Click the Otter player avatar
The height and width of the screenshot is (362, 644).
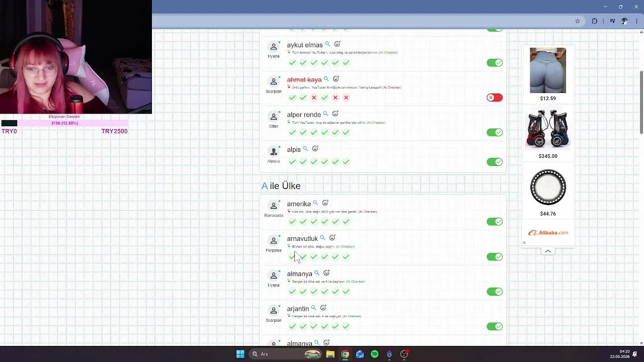[x=274, y=116]
